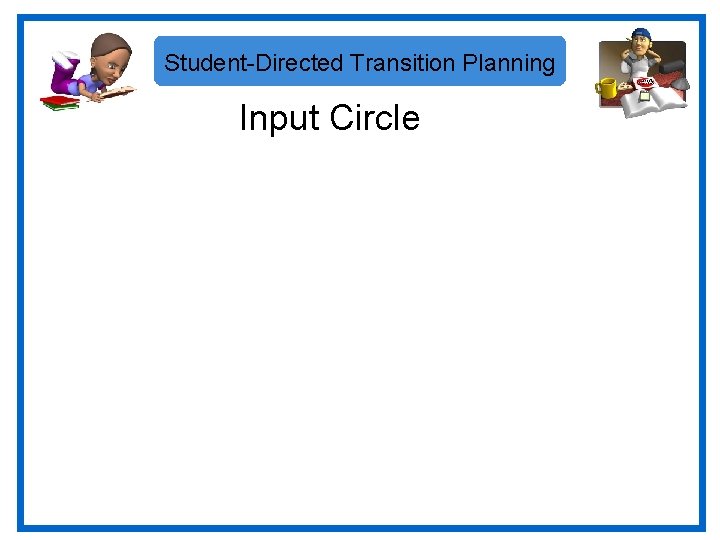Select the plate of cookies beside the mug
Image resolution: width=720 pixels, height=540 pixels.
click(x=624, y=88)
